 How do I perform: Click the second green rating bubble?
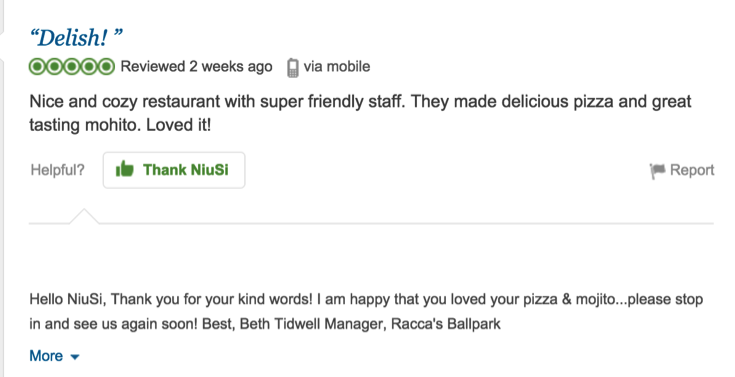54,67
